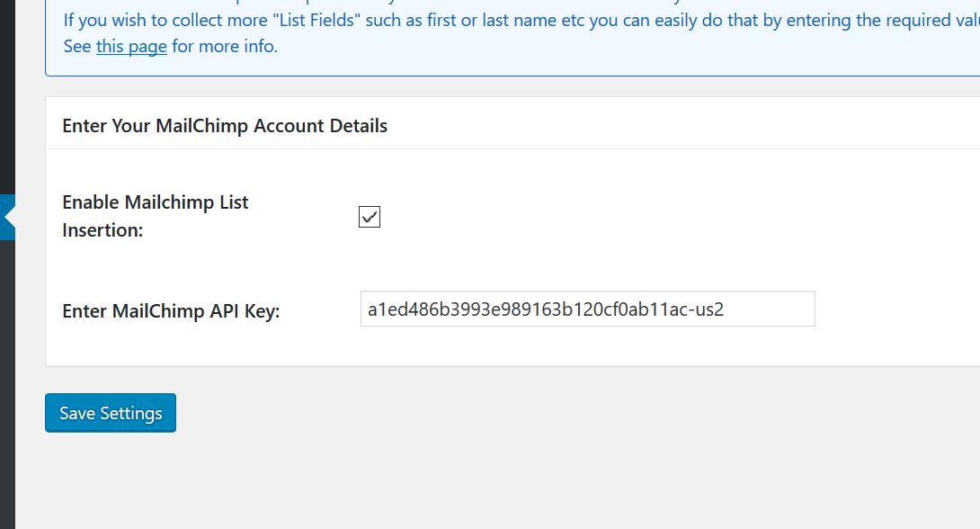Screen dimensions: 980x529
Task: Click the Save Settings button
Action: click(x=111, y=413)
